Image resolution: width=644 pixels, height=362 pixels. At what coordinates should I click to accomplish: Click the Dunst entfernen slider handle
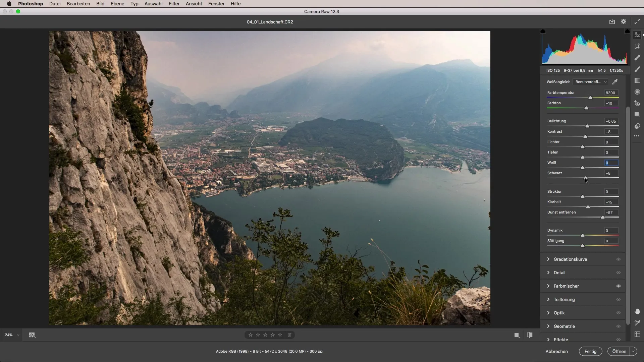[x=603, y=218]
